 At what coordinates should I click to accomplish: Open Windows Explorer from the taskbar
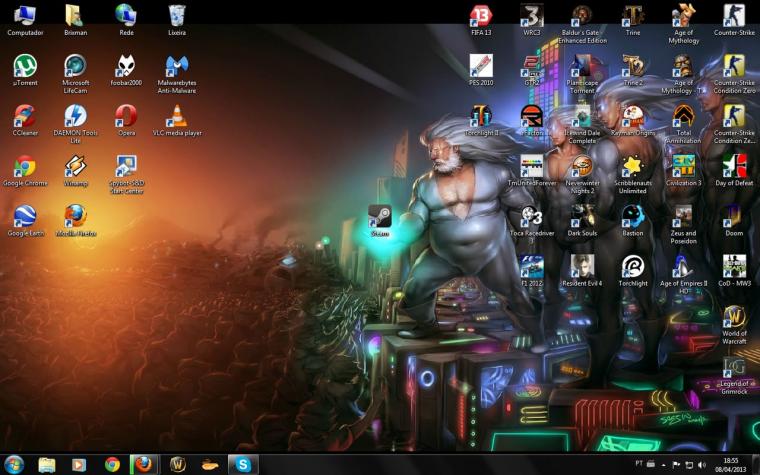(47, 465)
